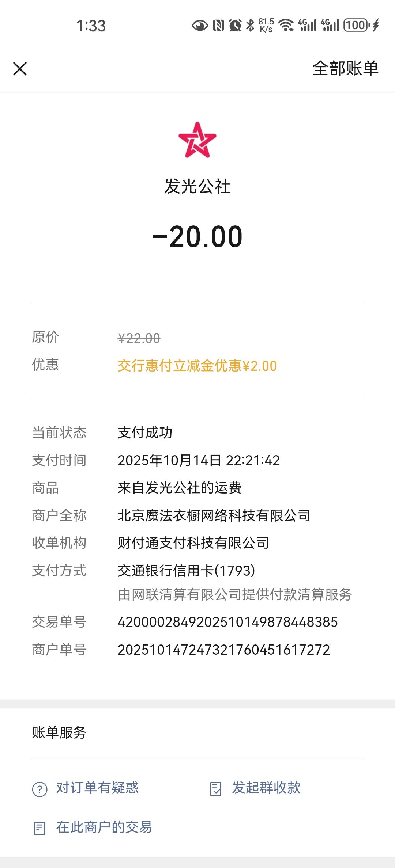This screenshot has height=868, width=395.
Task: Open 对订单有疑惑 order question link
Action: [97, 788]
